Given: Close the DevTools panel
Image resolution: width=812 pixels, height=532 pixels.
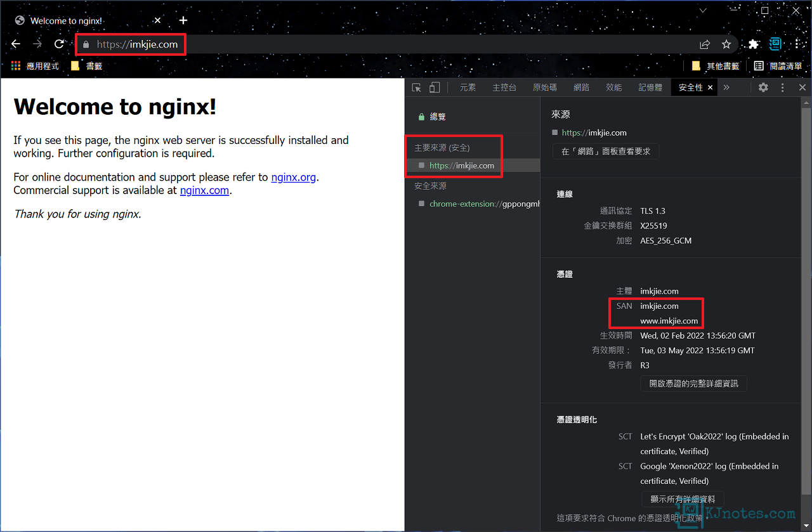Looking at the screenshot, I should click(802, 88).
